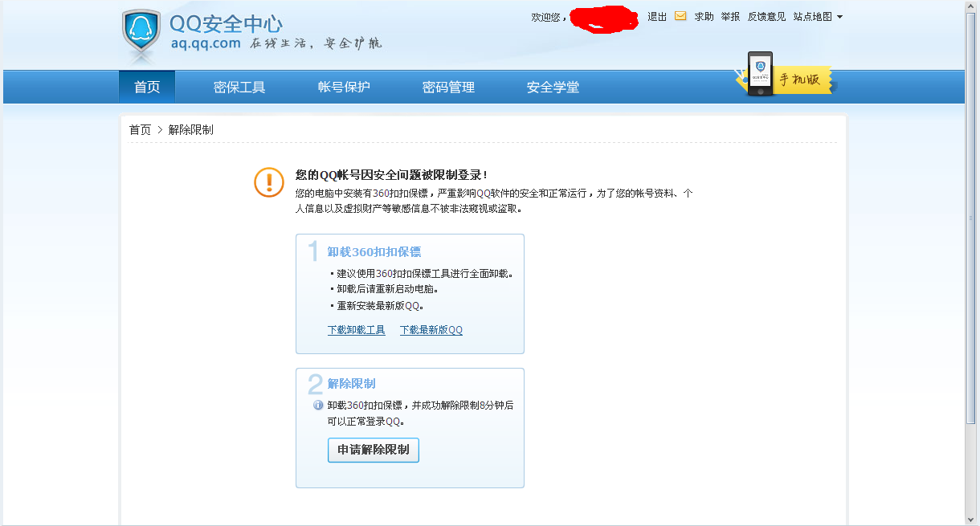Open the mail envelope icon in header

click(x=680, y=15)
